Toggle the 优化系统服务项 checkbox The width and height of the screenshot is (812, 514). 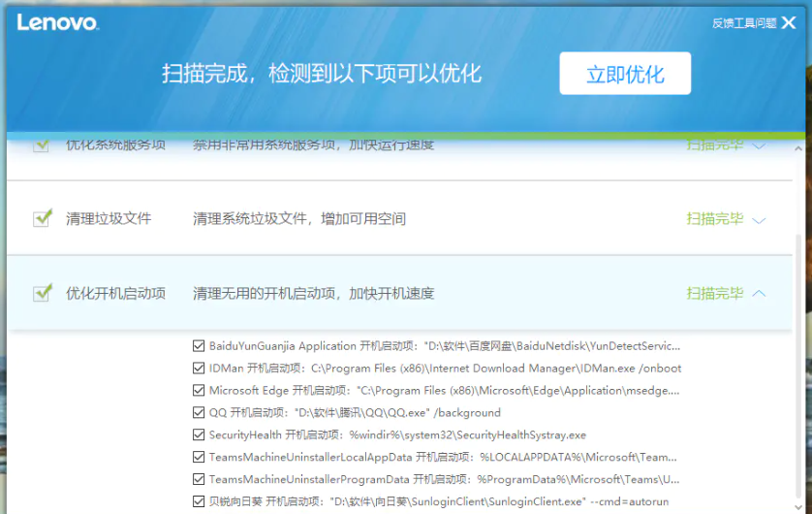(x=42, y=145)
